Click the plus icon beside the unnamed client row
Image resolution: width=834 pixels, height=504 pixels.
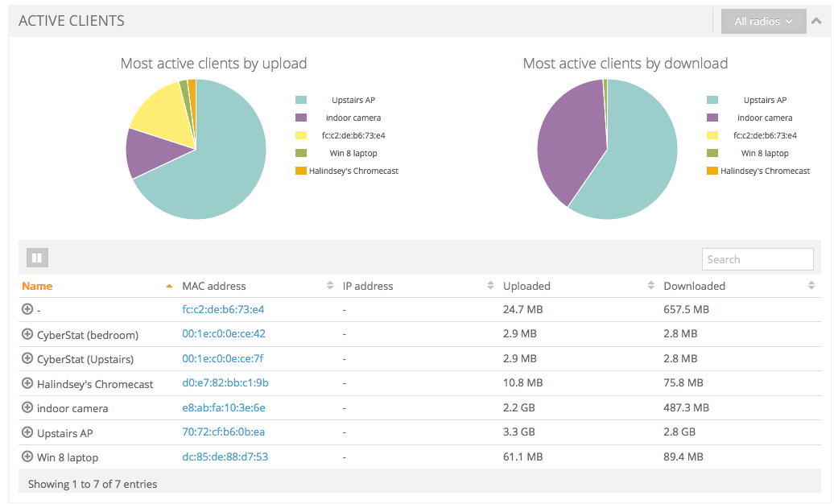tap(27, 309)
